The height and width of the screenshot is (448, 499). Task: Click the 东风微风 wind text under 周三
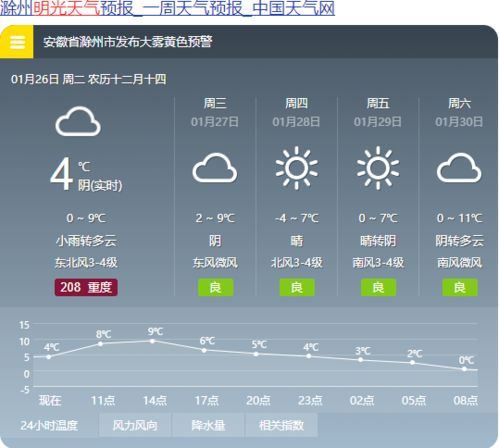[215, 263]
